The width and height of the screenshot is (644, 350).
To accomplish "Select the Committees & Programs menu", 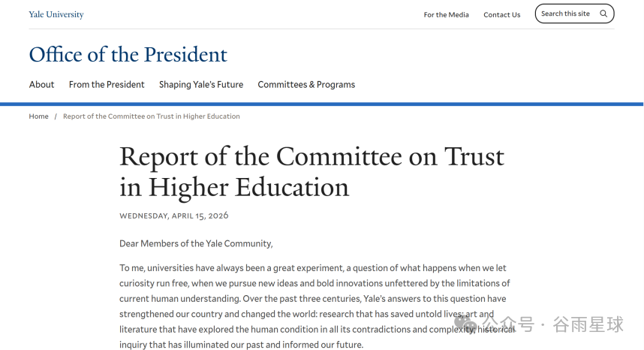I will coord(306,84).
